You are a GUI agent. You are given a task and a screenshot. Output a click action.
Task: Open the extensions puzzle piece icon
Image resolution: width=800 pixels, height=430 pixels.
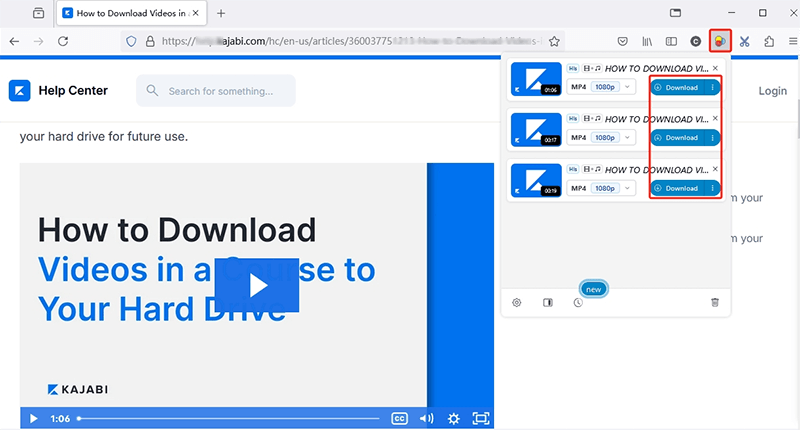(x=769, y=41)
